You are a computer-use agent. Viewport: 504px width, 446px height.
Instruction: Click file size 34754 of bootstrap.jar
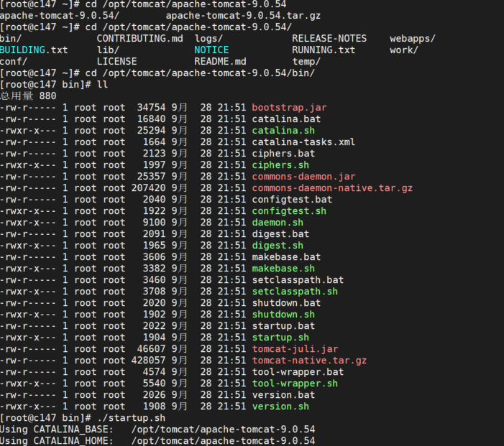pyautogui.click(x=152, y=108)
